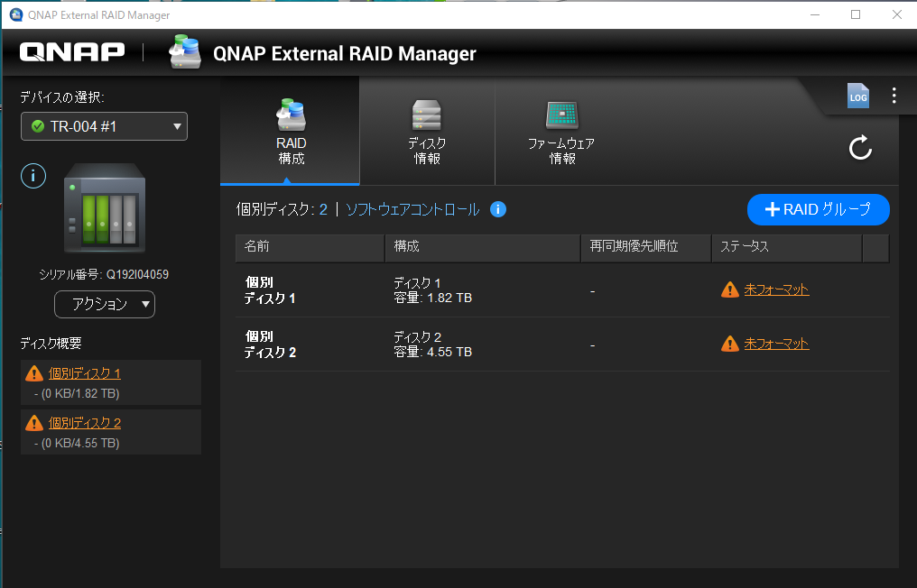Switch to the ディスク情報 tab
The width and height of the screenshot is (917, 588).
(x=427, y=132)
